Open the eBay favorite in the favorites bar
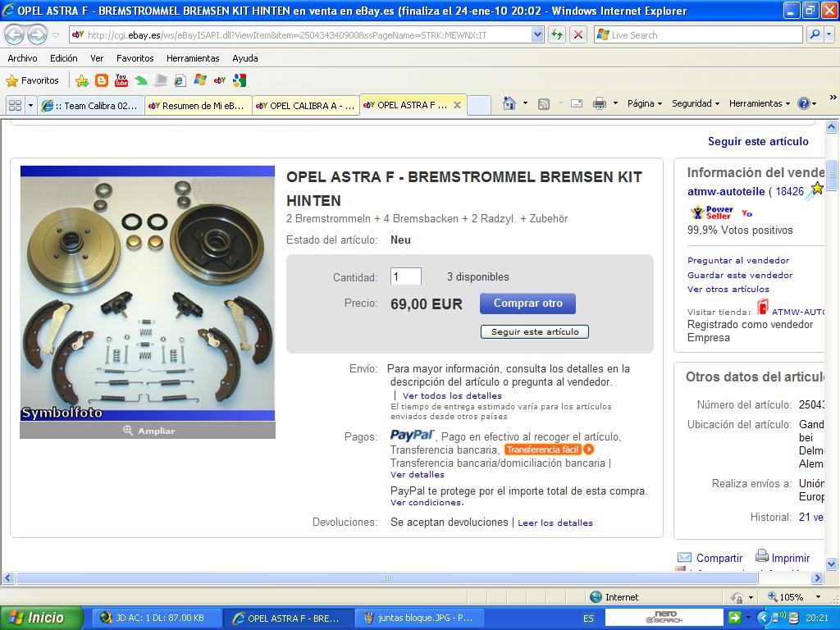The height and width of the screenshot is (630, 840). coord(220,81)
